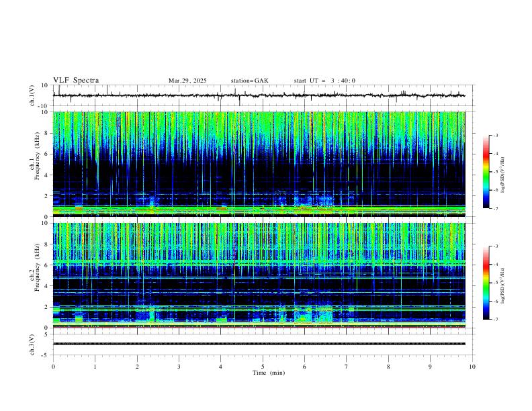Click the time axis tick label "0"
Image resolution: width=532 pixels, height=411 pixels.
coord(53,367)
